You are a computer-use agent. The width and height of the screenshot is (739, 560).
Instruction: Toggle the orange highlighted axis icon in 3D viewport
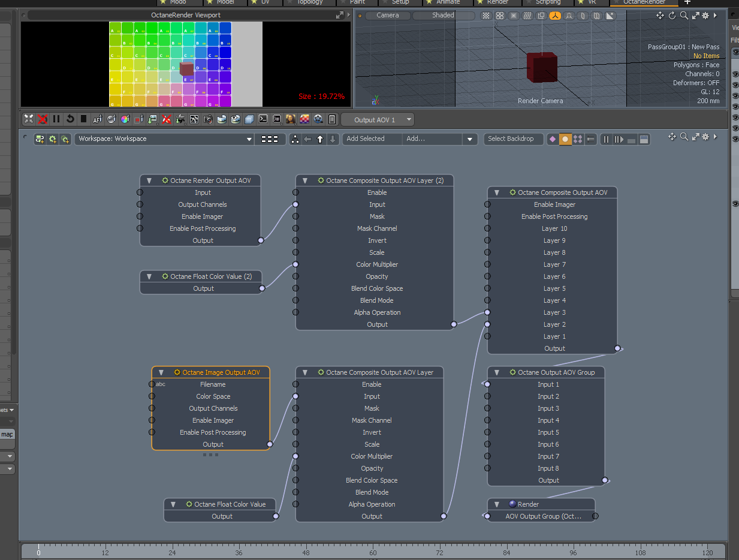[x=555, y=16]
